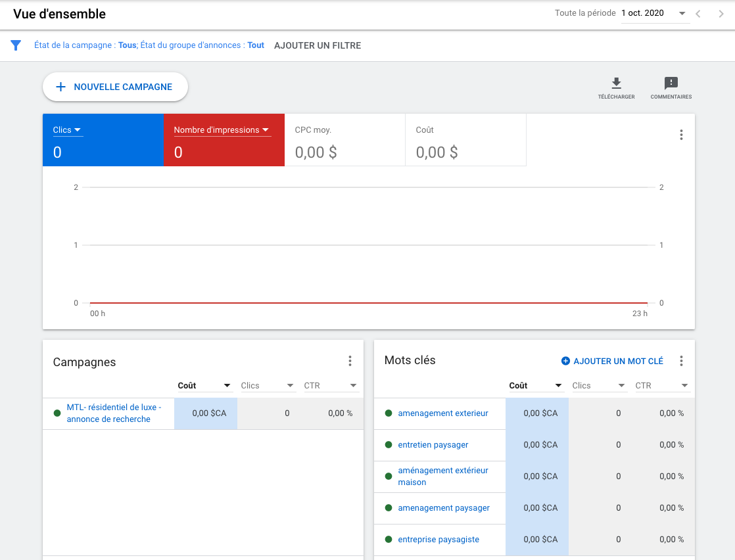
Task: Edit État de la campagne : Tous filter
Action: click(85, 45)
